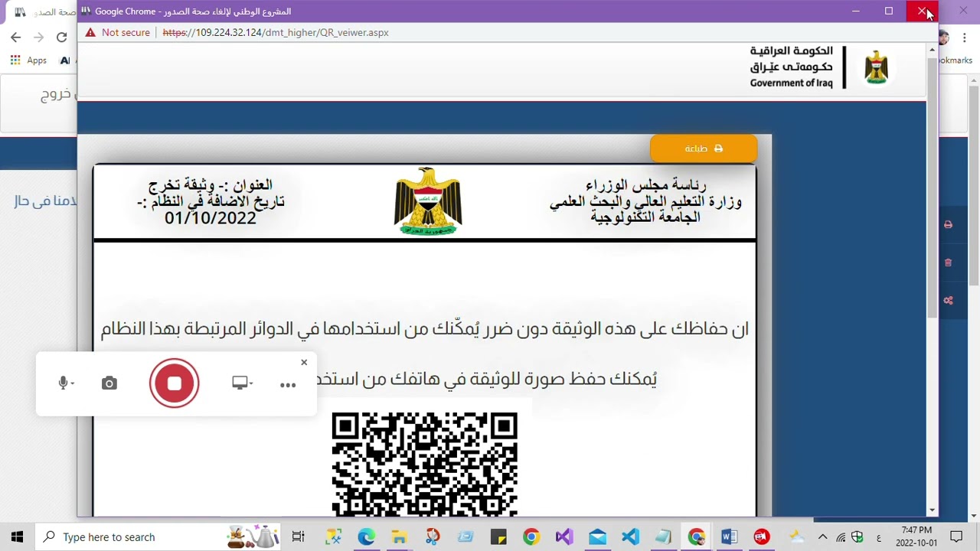Image resolution: width=980 pixels, height=551 pixels.
Task: Open the notepad-style app on taskbar
Action: pyautogui.click(x=663, y=536)
